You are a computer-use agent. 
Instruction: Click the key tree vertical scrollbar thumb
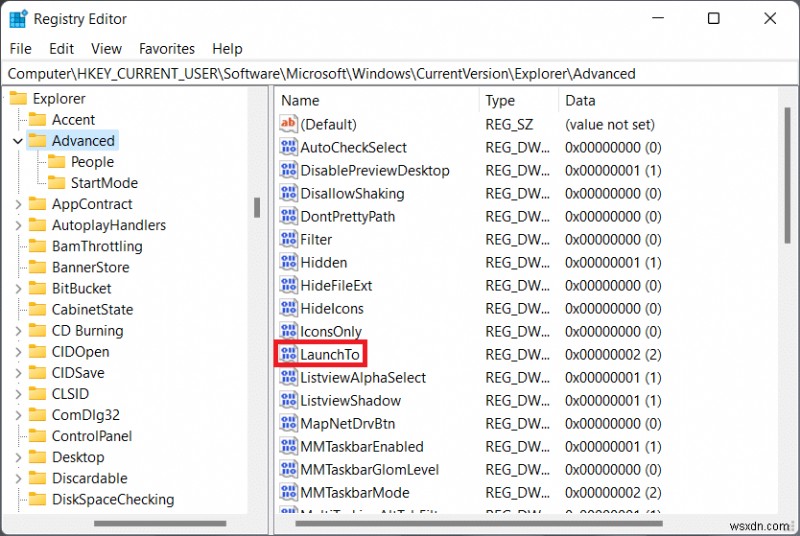(x=257, y=208)
